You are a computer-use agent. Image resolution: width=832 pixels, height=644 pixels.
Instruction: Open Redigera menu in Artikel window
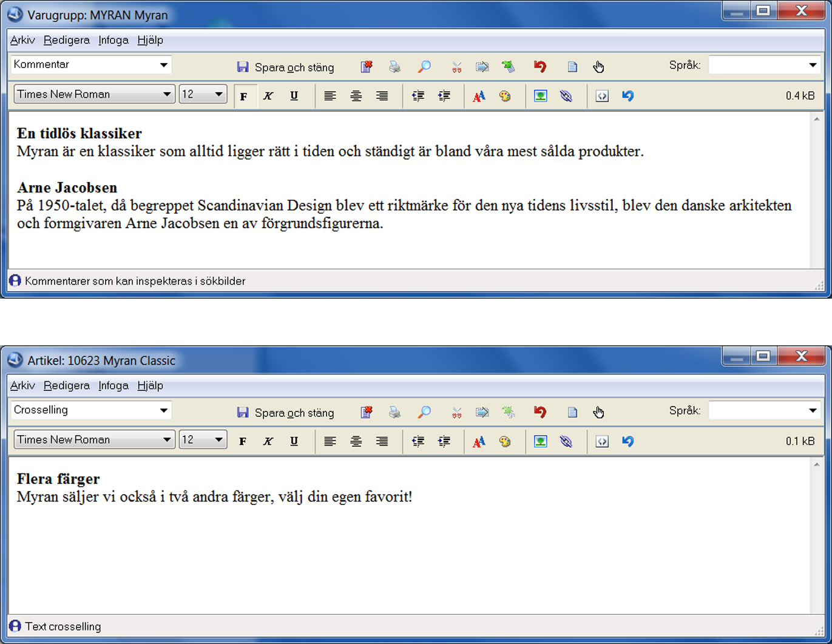[67, 385]
